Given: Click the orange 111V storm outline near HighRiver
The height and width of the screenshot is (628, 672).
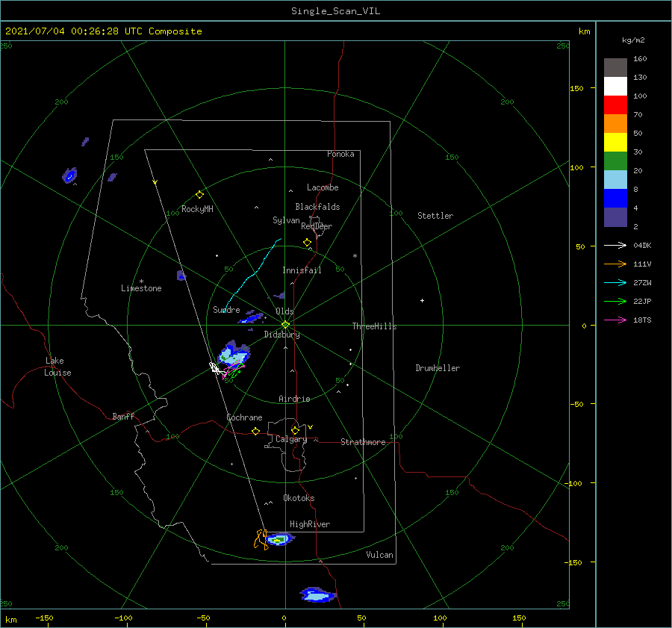Looking at the screenshot, I should [260, 539].
